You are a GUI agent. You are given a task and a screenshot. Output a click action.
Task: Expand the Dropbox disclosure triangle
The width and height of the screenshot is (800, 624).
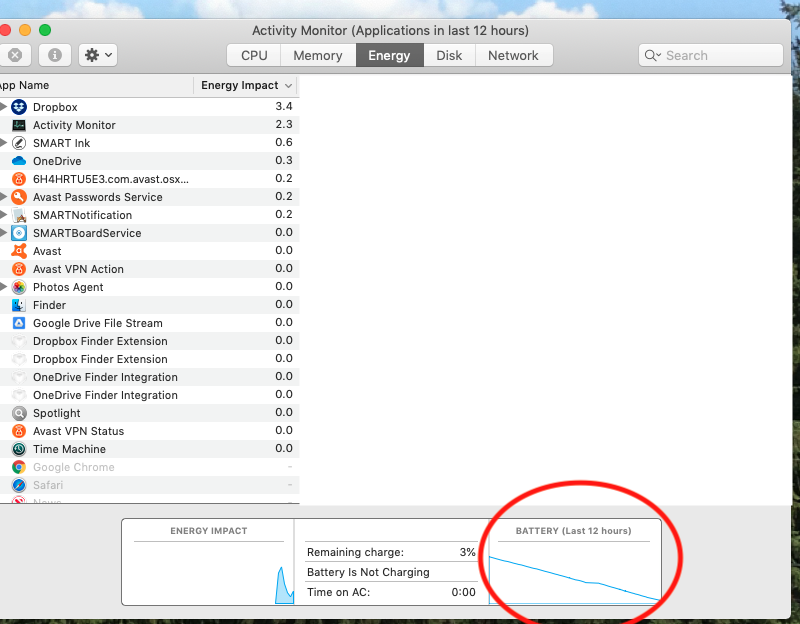click(4, 107)
